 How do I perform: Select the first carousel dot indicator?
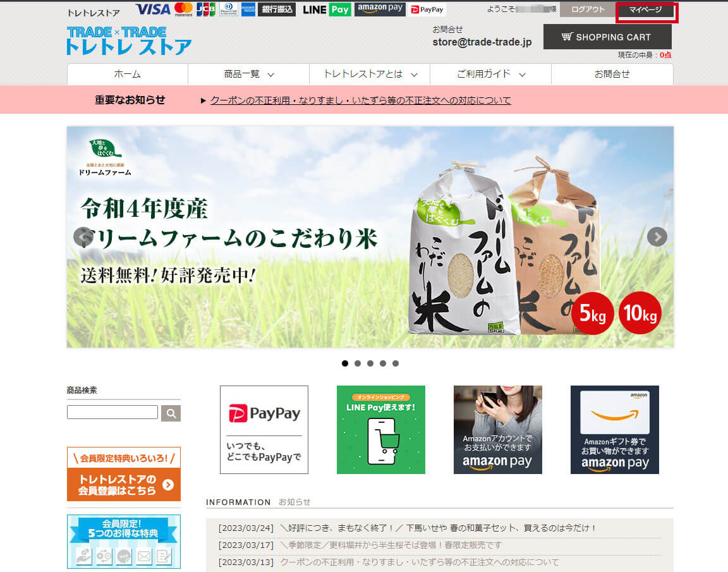344,363
